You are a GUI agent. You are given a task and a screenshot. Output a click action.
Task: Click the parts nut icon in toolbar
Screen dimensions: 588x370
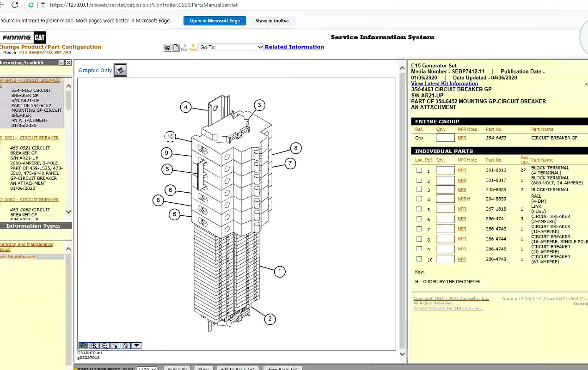click(x=167, y=48)
